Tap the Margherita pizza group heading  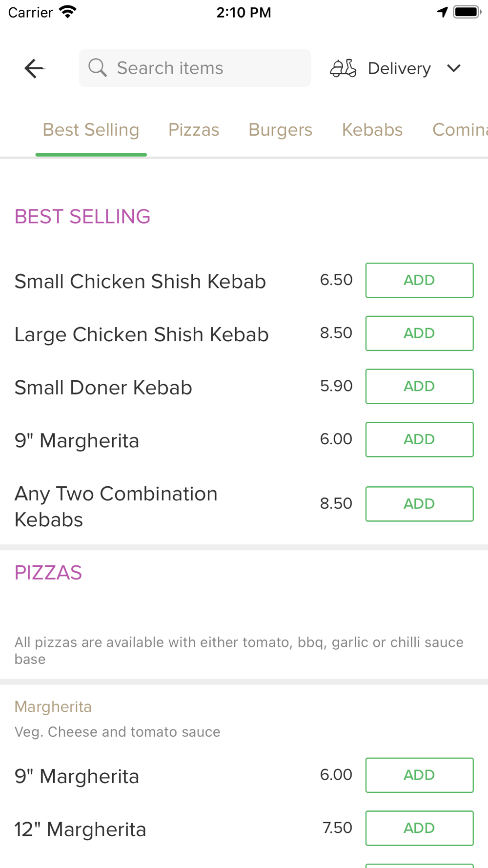tap(53, 706)
